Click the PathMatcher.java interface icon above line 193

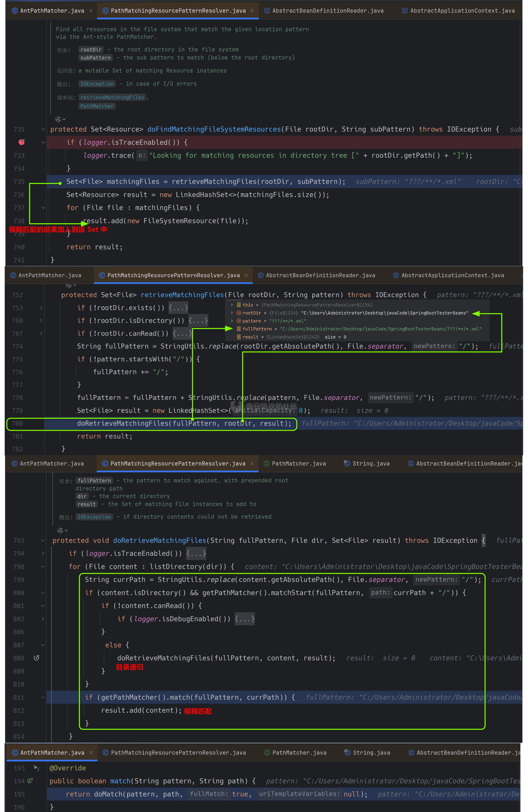pyautogui.click(x=267, y=752)
